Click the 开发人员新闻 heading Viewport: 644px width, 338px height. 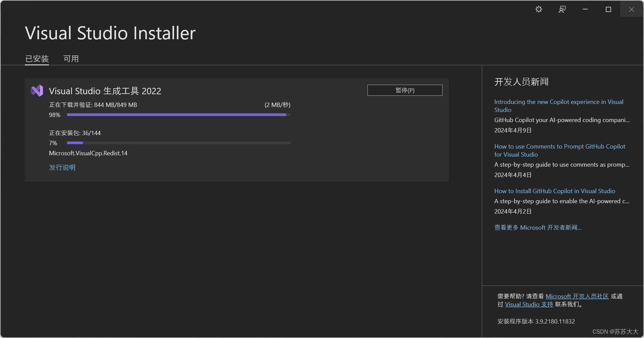(521, 82)
